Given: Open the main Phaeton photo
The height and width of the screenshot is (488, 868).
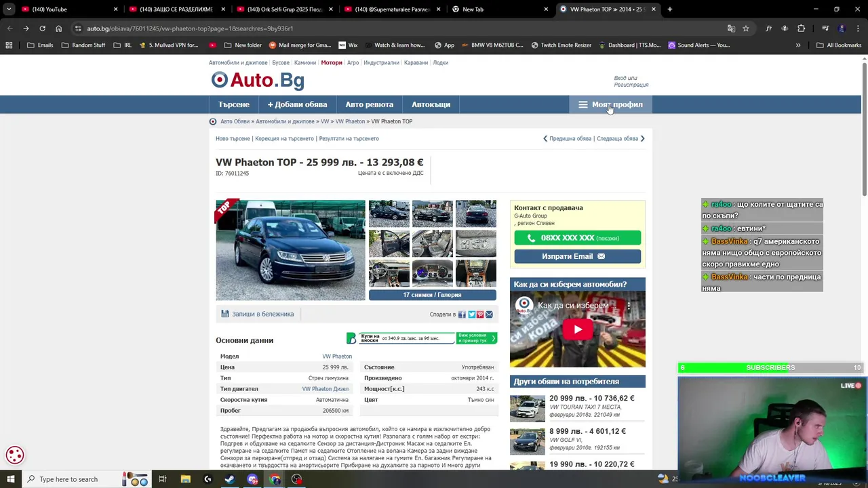Looking at the screenshot, I should [x=290, y=250].
